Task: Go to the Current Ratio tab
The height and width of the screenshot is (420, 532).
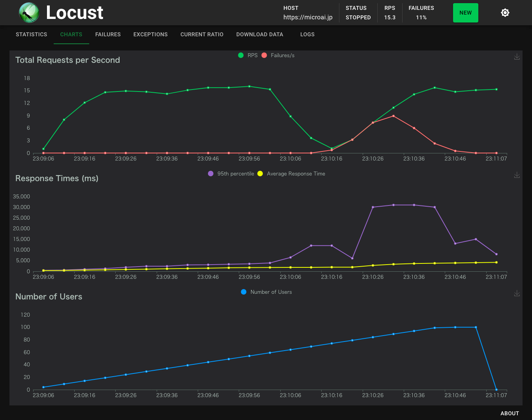Action: [x=202, y=35]
